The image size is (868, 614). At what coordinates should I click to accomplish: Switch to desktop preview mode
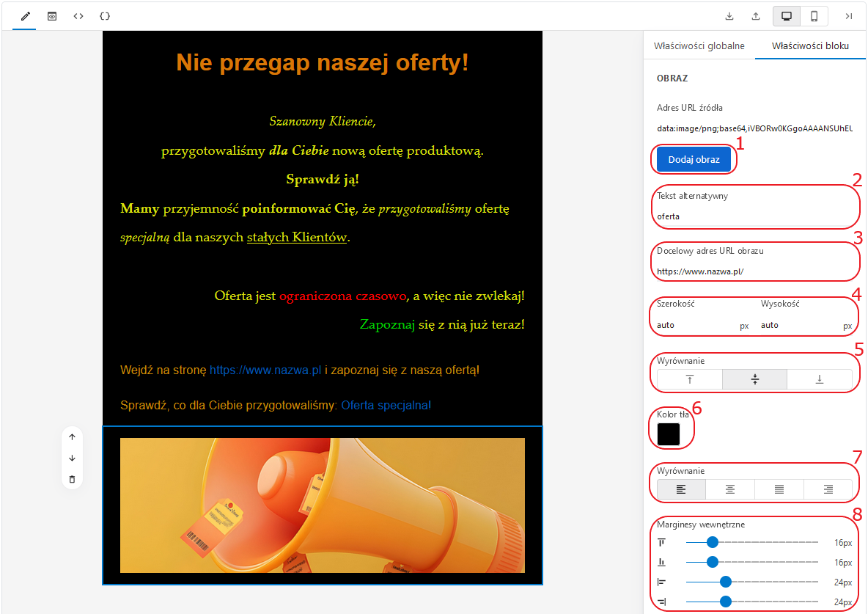tap(787, 16)
